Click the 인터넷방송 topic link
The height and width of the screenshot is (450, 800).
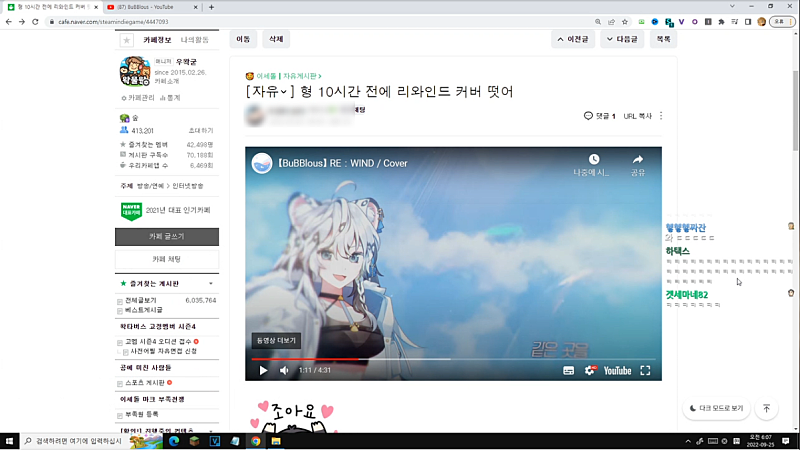coord(188,186)
